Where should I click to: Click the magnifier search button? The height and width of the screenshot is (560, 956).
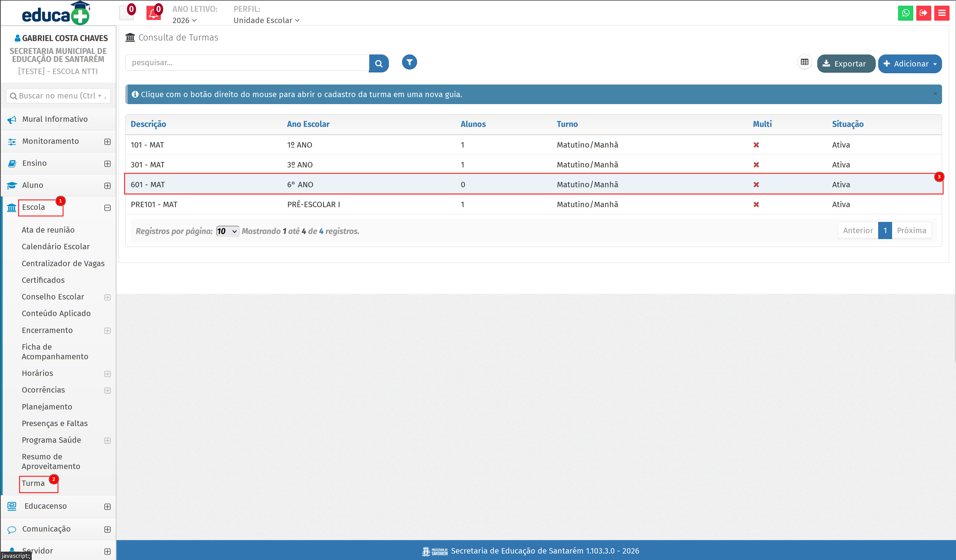pyautogui.click(x=379, y=63)
